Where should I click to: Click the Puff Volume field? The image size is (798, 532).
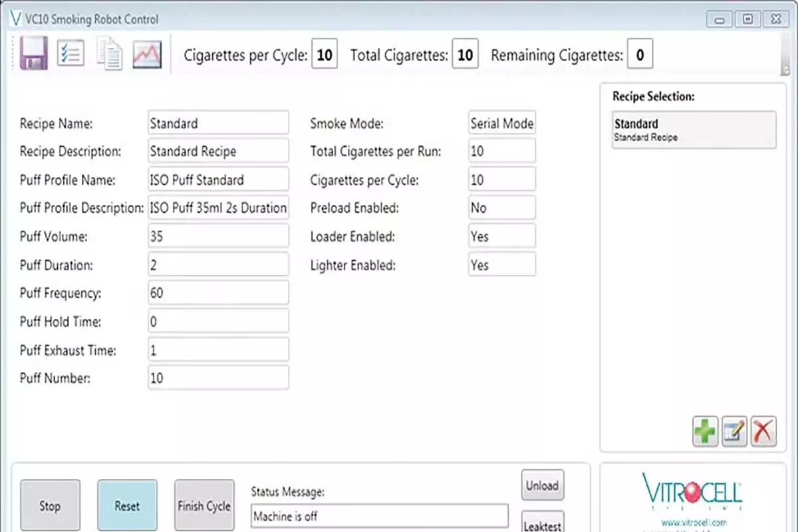[x=218, y=236]
